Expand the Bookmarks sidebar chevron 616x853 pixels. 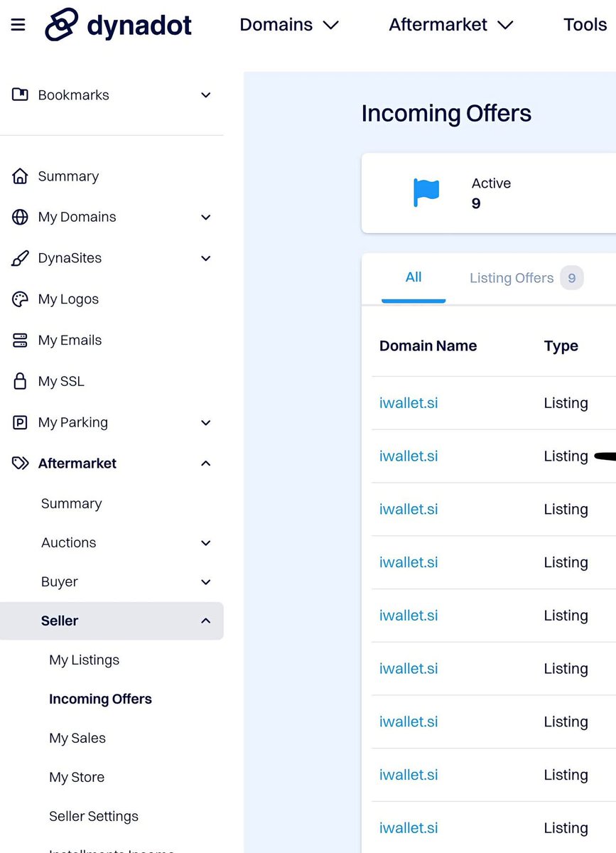[205, 95]
